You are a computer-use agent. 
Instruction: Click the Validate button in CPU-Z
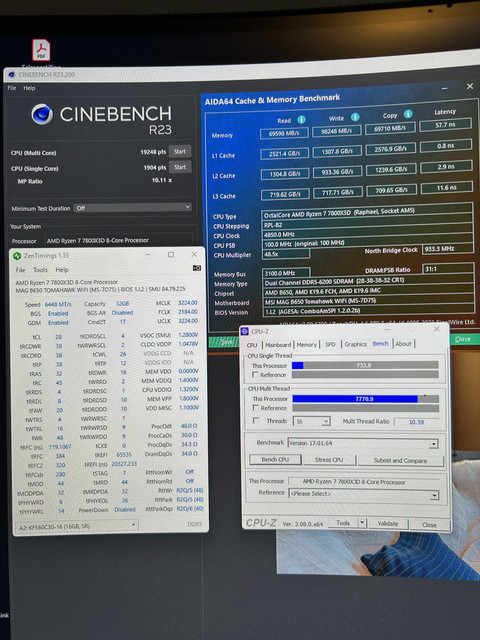tap(388, 523)
